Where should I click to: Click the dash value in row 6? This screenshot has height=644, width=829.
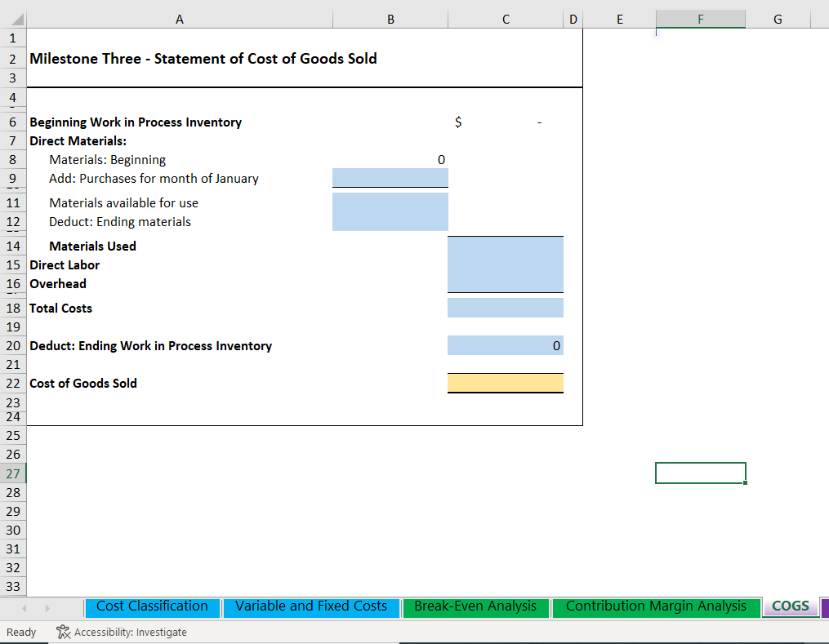(539, 122)
